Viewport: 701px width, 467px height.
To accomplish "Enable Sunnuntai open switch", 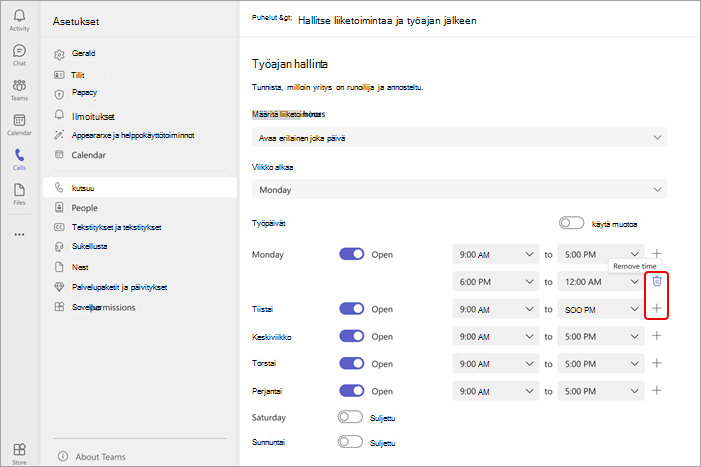I will (350, 442).
